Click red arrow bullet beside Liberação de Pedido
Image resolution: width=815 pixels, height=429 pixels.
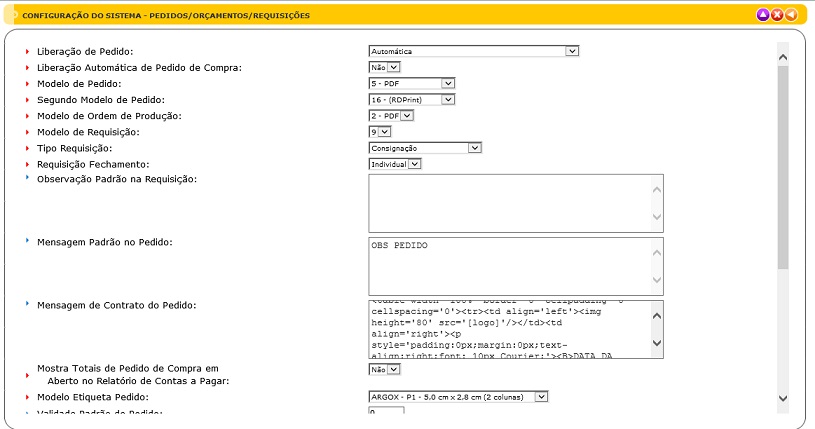[27, 51]
